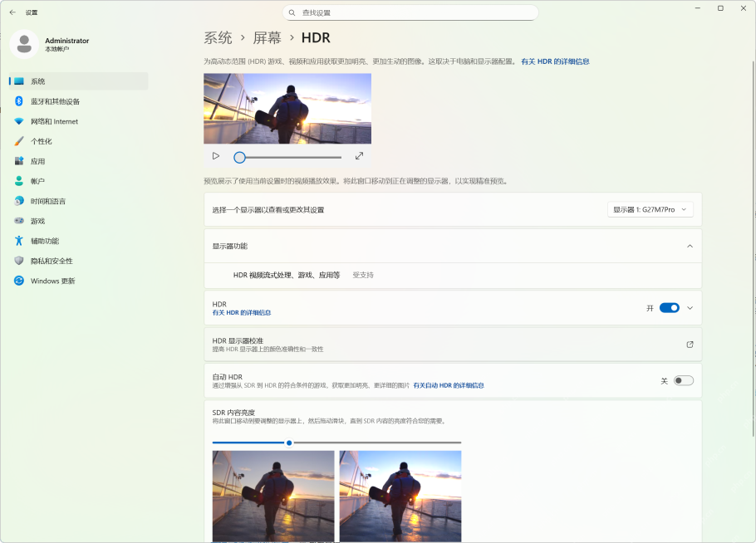Maximize the settings window
The width and height of the screenshot is (756, 543).
tap(720, 8)
